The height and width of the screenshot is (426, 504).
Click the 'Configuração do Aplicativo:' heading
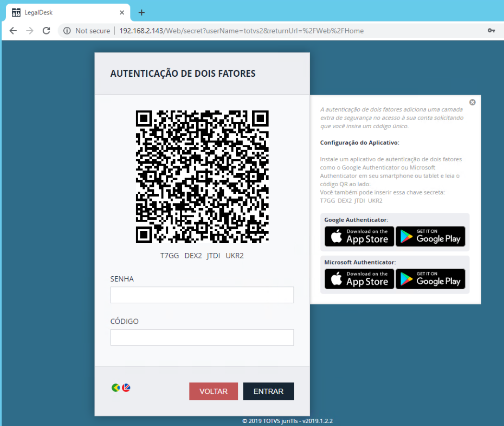pyautogui.click(x=359, y=143)
